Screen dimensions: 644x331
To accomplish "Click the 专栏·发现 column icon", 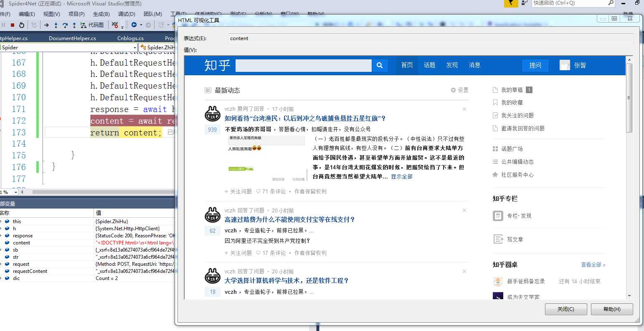I will pyautogui.click(x=498, y=216).
